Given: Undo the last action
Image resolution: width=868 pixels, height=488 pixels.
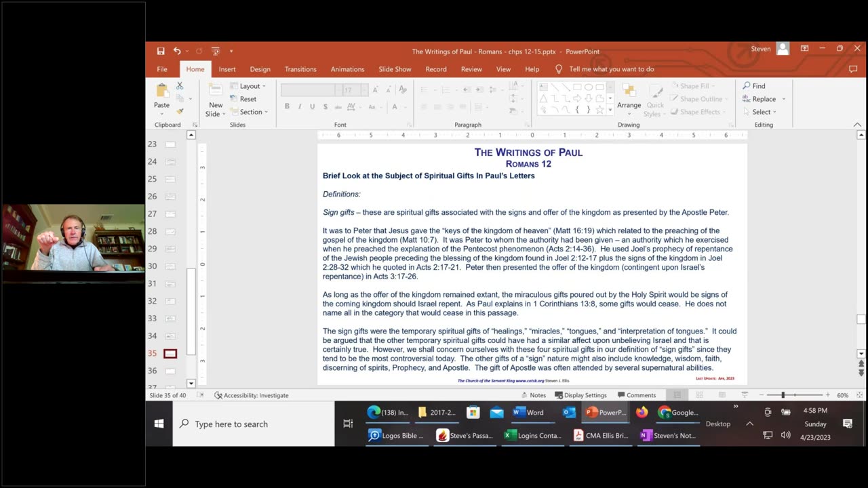Looking at the screenshot, I should click(x=177, y=51).
